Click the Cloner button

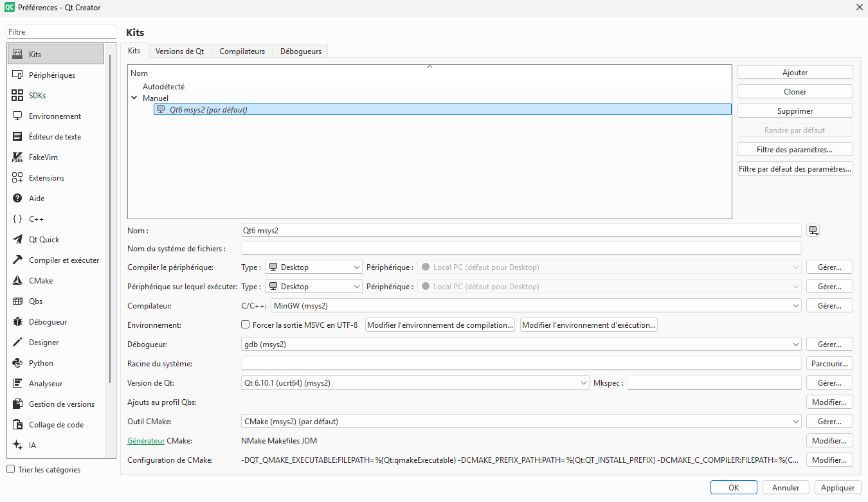coord(795,92)
